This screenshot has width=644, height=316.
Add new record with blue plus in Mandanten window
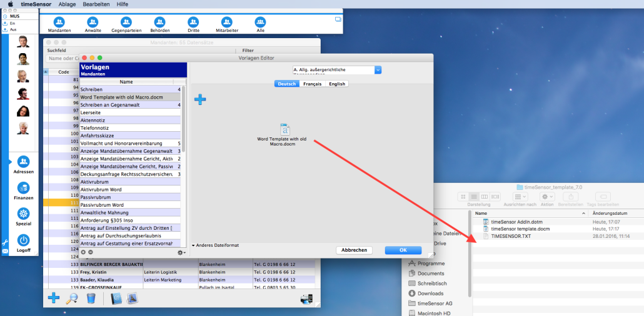click(54, 298)
